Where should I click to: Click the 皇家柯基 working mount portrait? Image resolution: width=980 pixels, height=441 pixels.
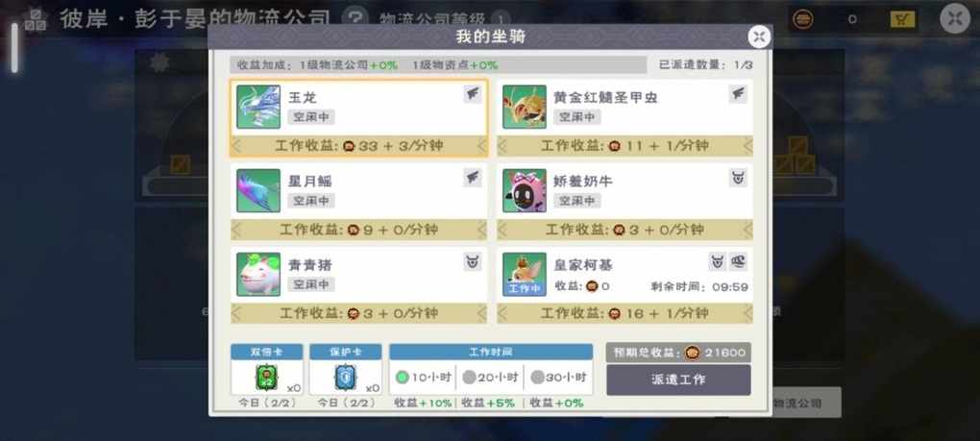pyautogui.click(x=525, y=274)
